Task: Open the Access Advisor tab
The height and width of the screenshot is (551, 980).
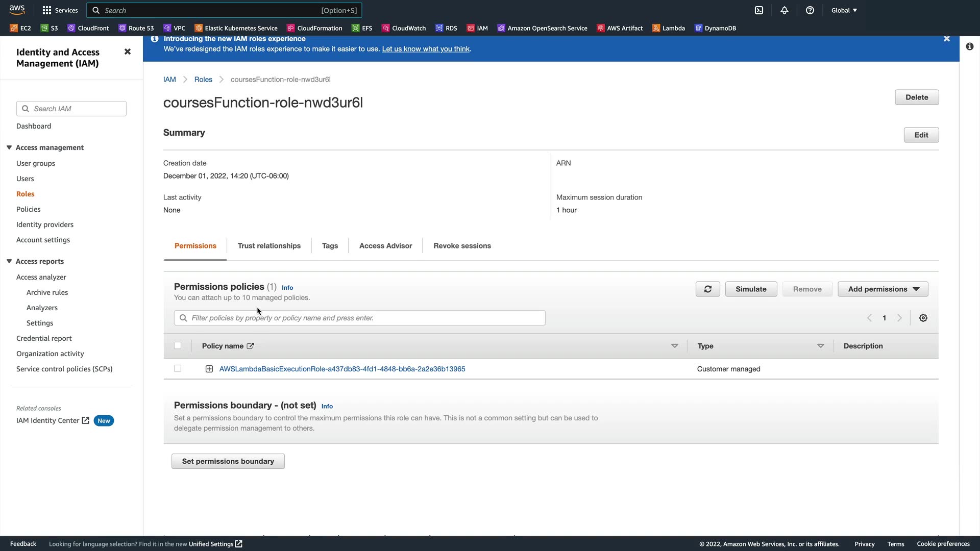Action: click(385, 246)
